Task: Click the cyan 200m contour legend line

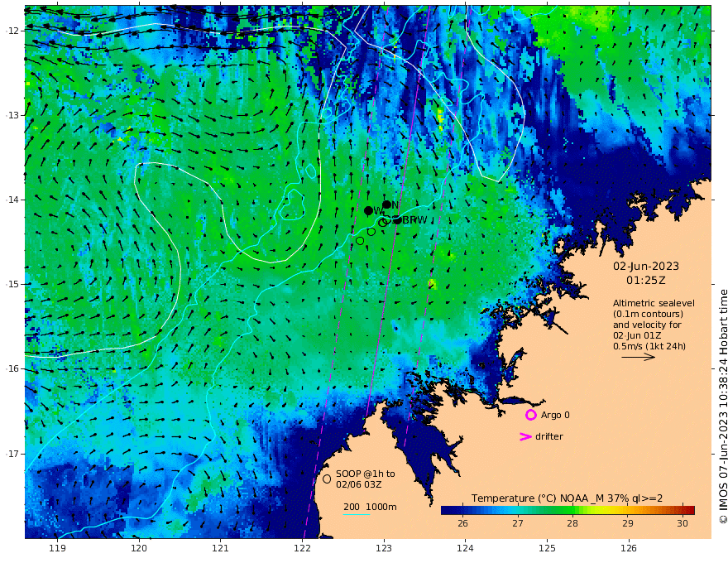Action: click(357, 514)
